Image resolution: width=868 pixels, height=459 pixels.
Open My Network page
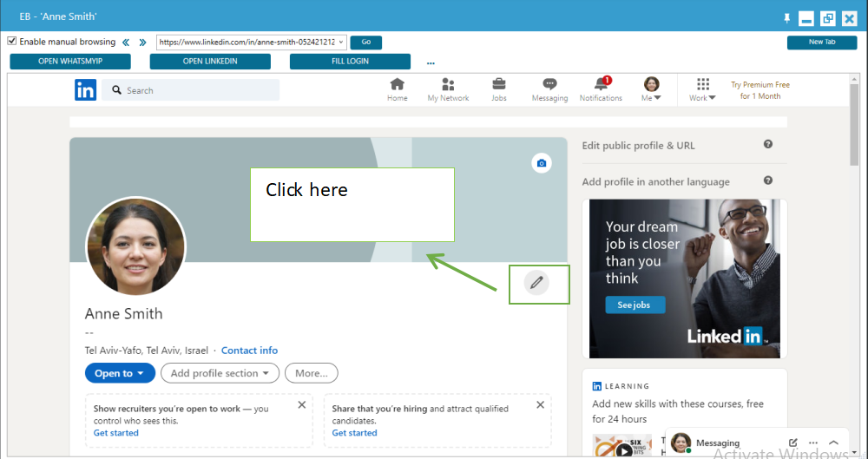[448, 89]
